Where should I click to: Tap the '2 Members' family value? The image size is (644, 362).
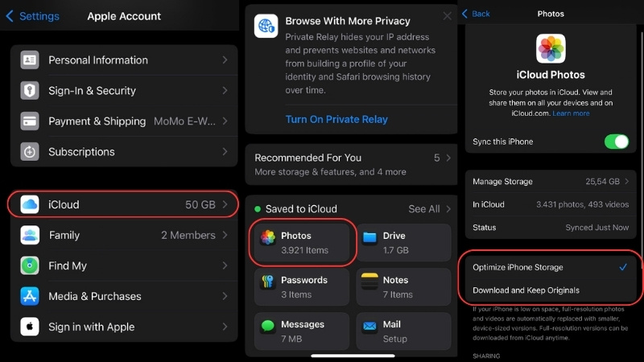click(x=188, y=235)
